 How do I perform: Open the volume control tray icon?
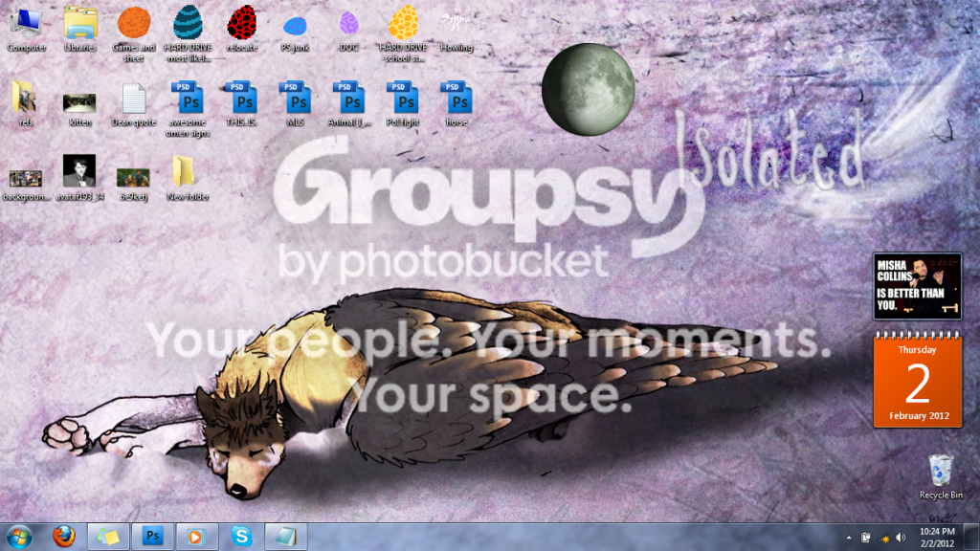click(901, 538)
